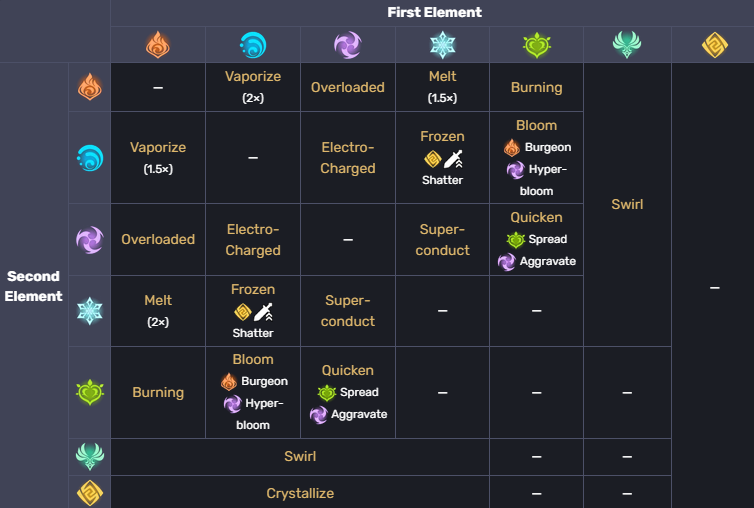Click the Vaporize (1.5×) reaction link
The height and width of the screenshot is (508, 754).
coord(158,147)
